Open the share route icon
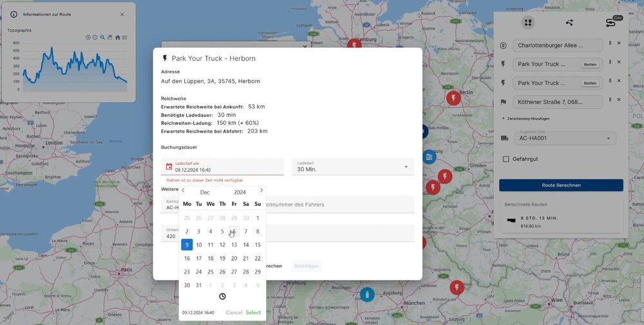 pos(569,23)
